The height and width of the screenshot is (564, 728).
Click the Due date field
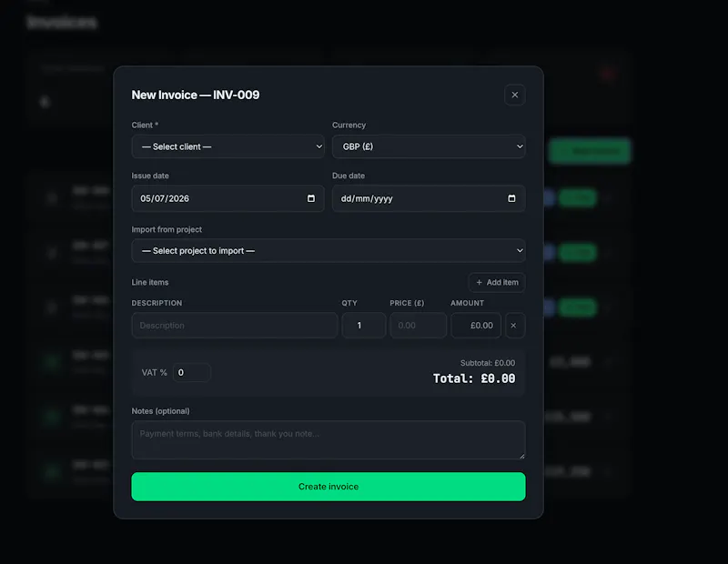(429, 198)
